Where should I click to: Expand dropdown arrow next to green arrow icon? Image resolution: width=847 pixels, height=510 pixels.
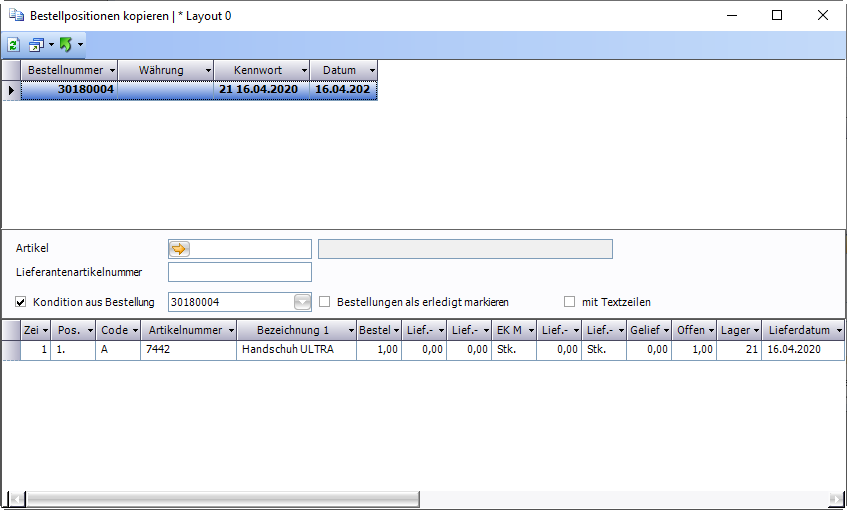tap(81, 45)
